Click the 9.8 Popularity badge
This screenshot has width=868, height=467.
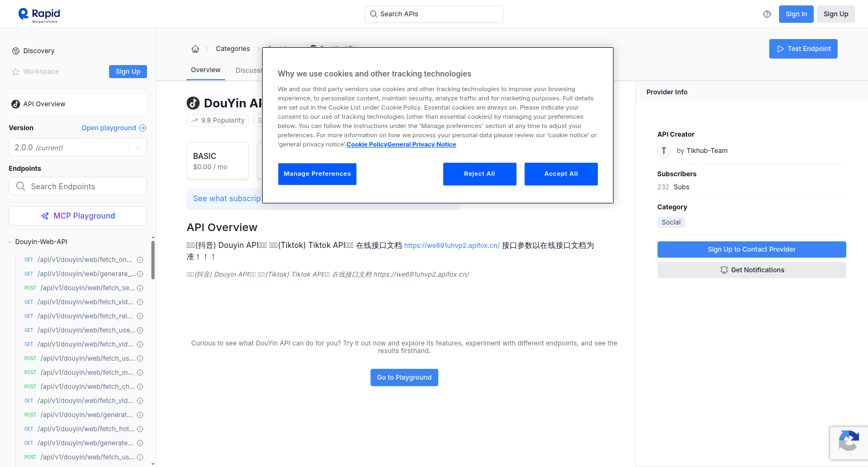[218, 120]
